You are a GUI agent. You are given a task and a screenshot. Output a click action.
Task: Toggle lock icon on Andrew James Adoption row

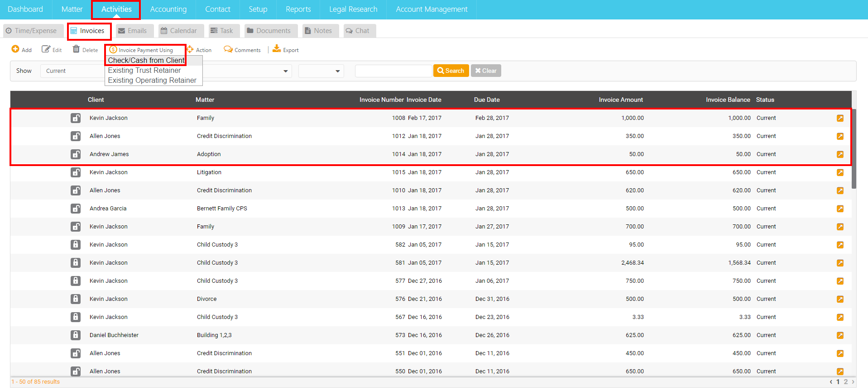(x=76, y=154)
